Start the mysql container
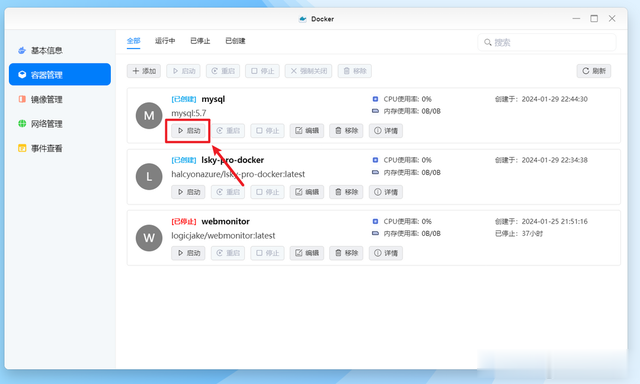The height and width of the screenshot is (384, 640). pos(188,131)
